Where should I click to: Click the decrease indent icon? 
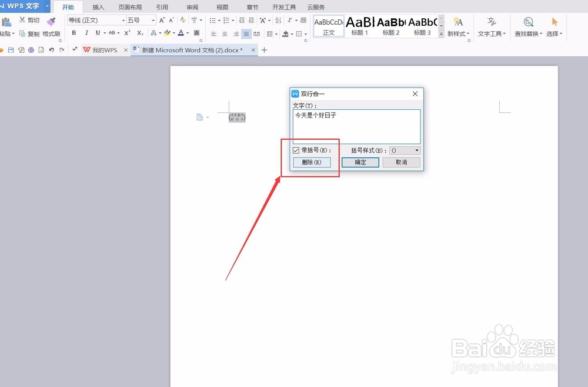tap(242, 20)
